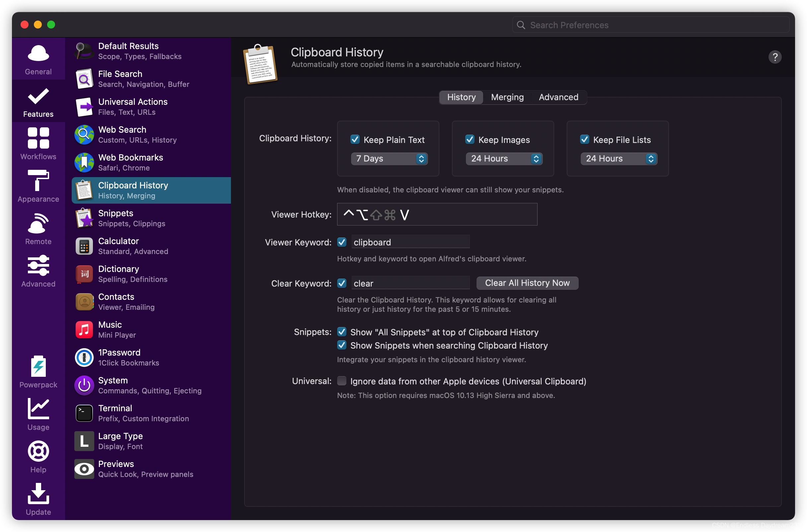Screen dimensions: 807x532
Task: Open the Appearance paint roller icon
Action: click(38, 181)
